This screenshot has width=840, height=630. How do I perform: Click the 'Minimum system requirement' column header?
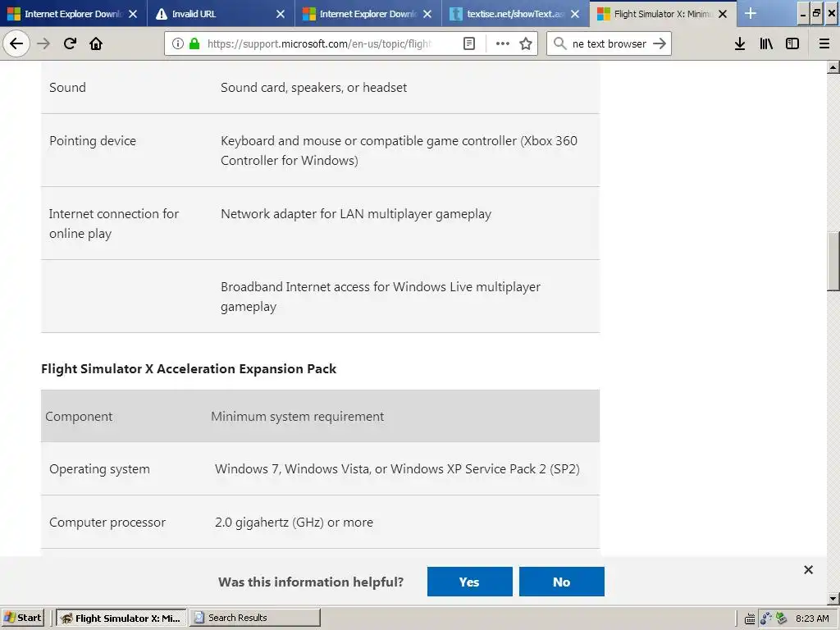pyautogui.click(x=297, y=416)
